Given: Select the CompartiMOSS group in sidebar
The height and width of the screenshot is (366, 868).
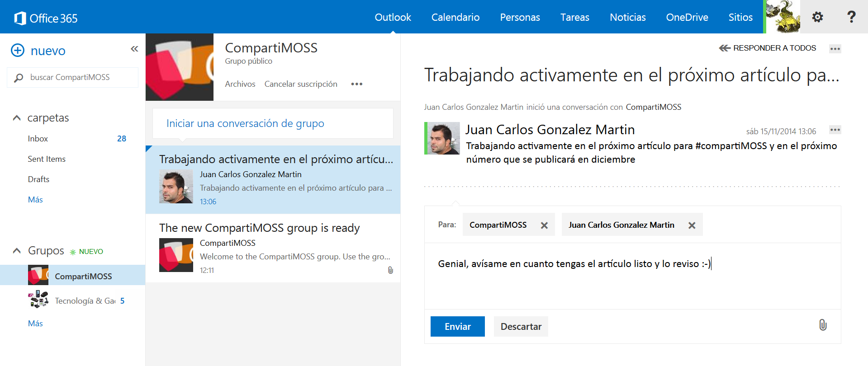Looking at the screenshot, I should (72, 275).
